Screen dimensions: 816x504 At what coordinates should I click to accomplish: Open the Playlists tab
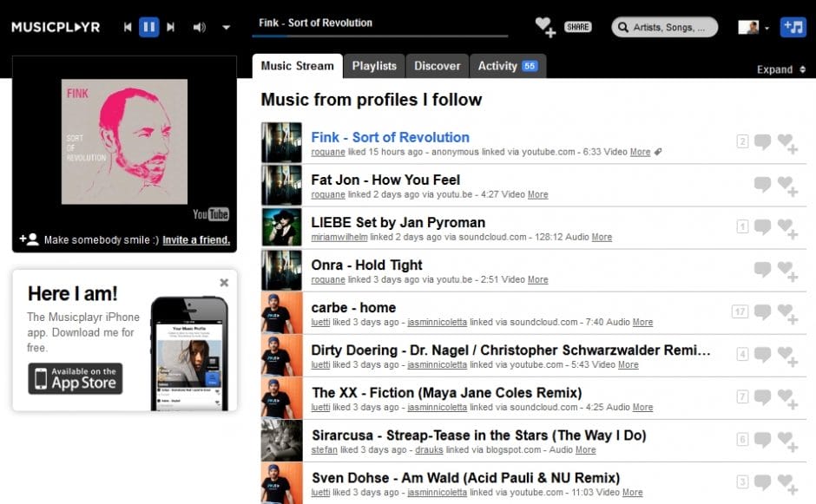[374, 66]
